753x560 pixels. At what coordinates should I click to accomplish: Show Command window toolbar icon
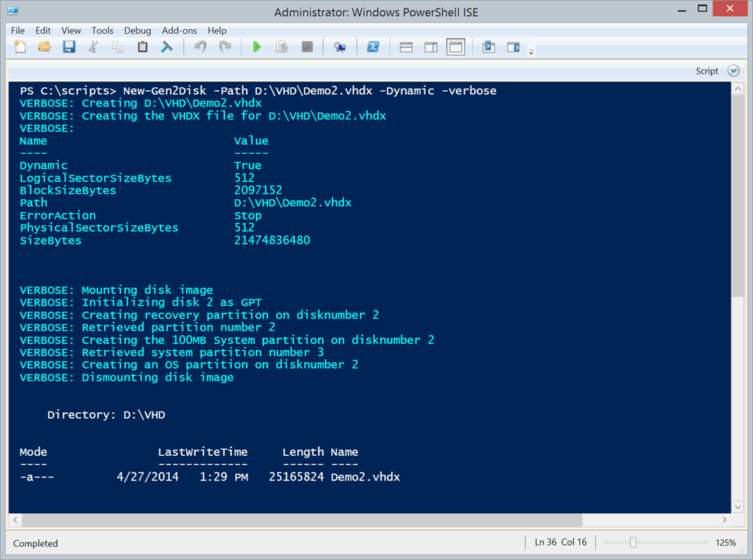(x=489, y=47)
